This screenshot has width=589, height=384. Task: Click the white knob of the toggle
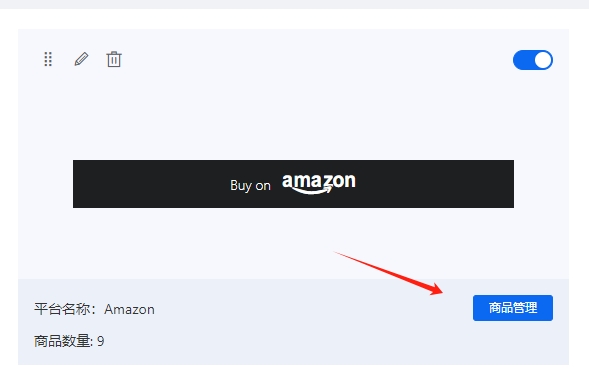click(543, 60)
